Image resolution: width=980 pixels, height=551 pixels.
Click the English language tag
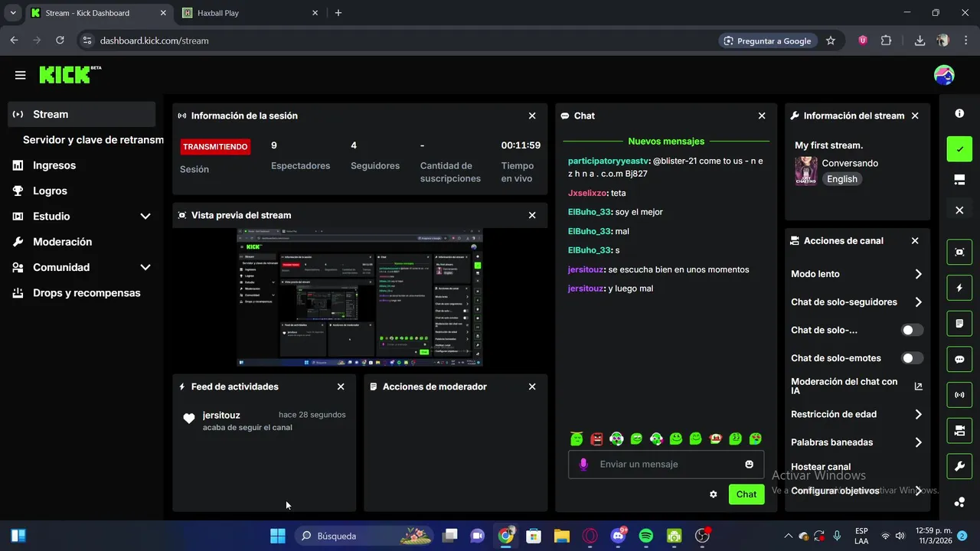pyautogui.click(x=842, y=179)
